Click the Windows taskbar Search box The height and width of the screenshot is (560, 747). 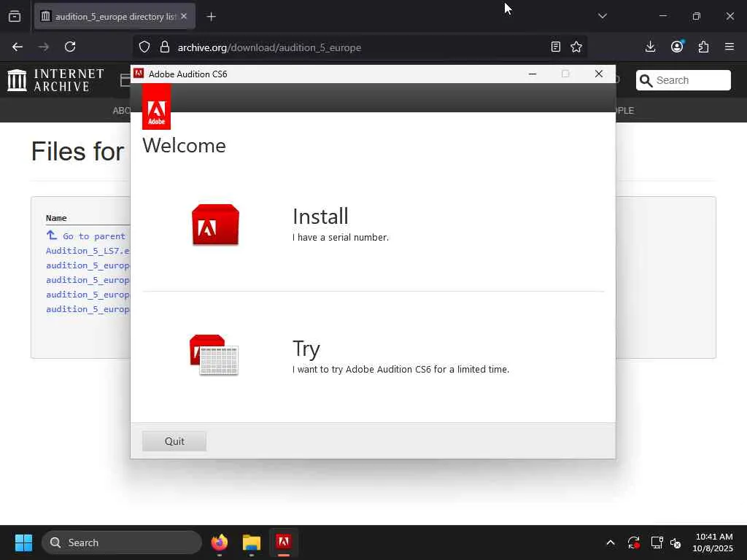(x=122, y=542)
